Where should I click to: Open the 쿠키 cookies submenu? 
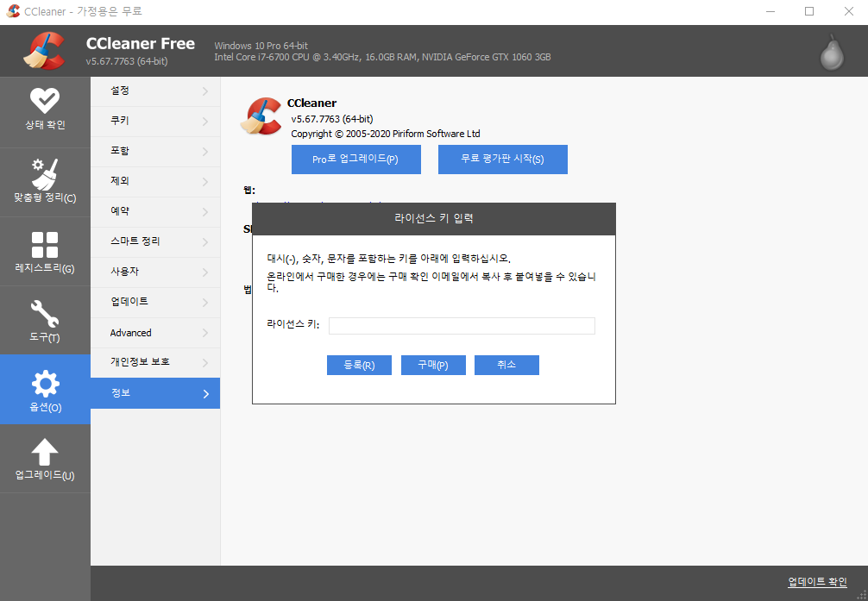click(155, 122)
